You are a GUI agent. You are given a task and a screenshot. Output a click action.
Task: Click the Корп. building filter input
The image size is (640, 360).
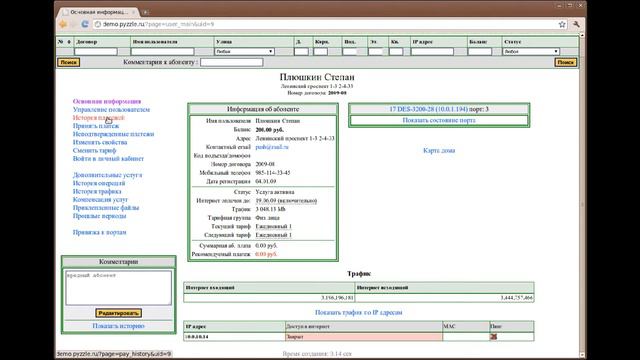pyautogui.click(x=320, y=51)
